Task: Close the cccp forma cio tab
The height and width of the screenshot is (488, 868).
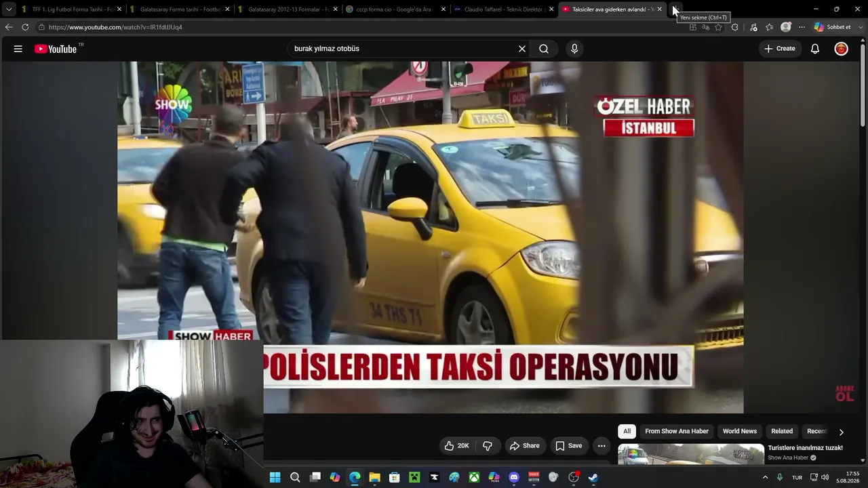Action: click(443, 9)
